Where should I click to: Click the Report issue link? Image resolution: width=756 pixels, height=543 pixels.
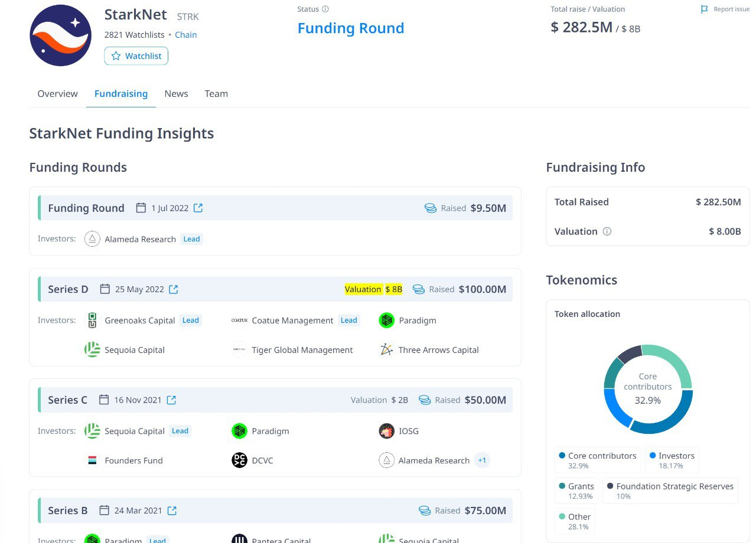pyautogui.click(x=731, y=9)
